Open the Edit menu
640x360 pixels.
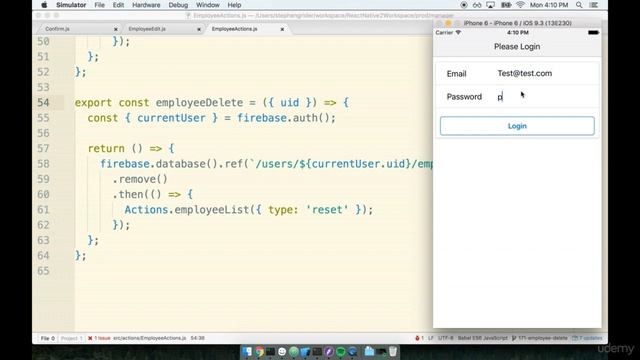[x=118, y=5]
